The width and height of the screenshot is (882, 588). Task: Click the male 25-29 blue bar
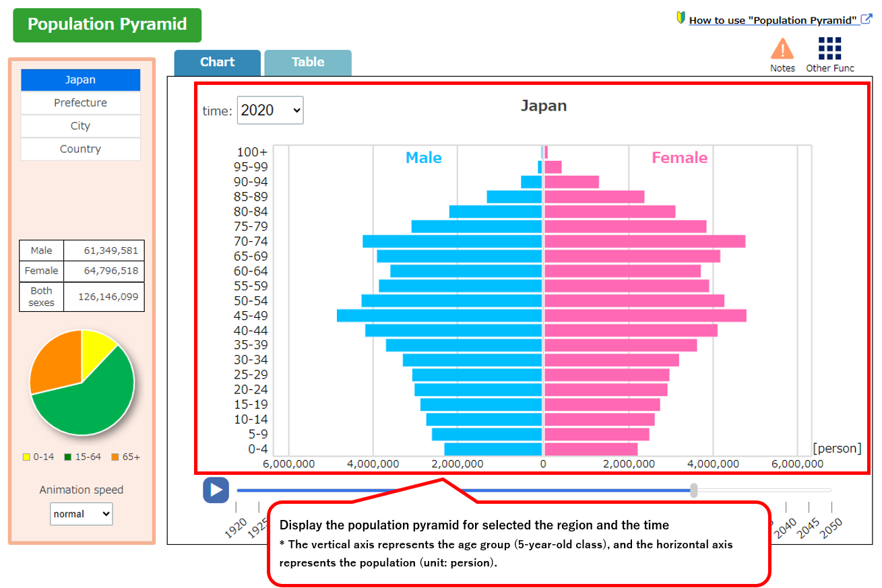click(477, 374)
